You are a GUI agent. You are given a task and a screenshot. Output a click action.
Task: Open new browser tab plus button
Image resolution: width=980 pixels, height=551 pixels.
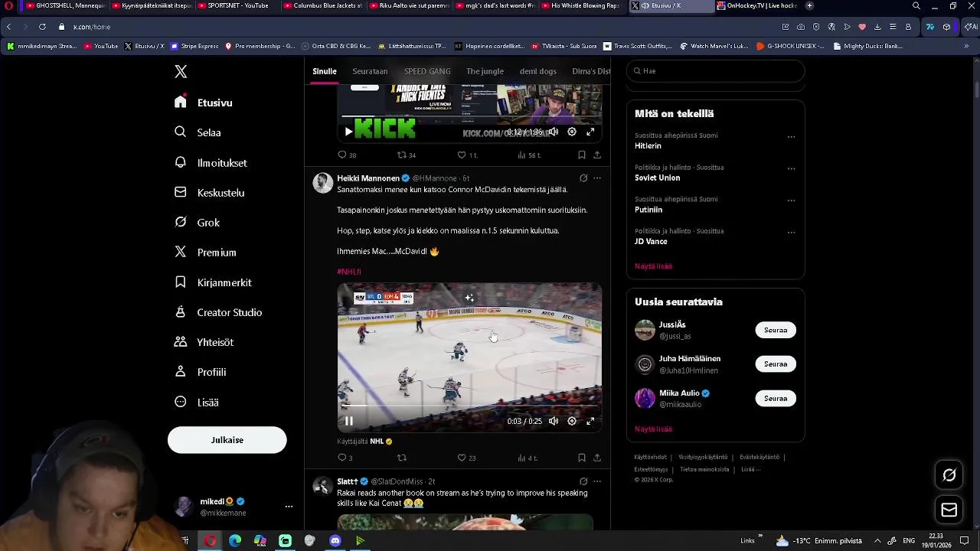tap(809, 5)
